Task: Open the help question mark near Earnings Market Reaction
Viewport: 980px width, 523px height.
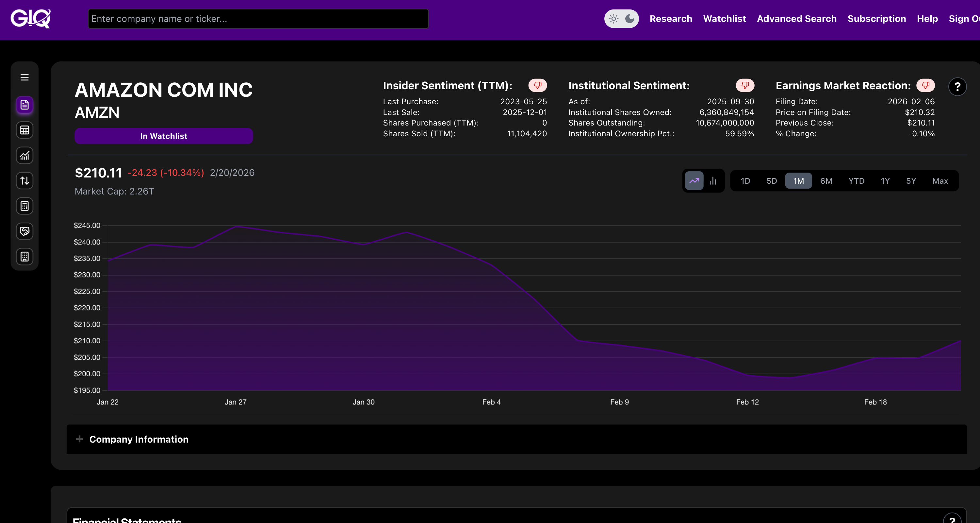Action: pos(958,87)
